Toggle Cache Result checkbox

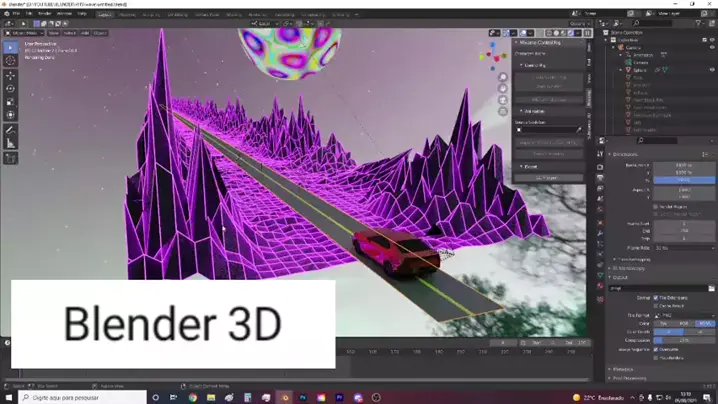656,306
